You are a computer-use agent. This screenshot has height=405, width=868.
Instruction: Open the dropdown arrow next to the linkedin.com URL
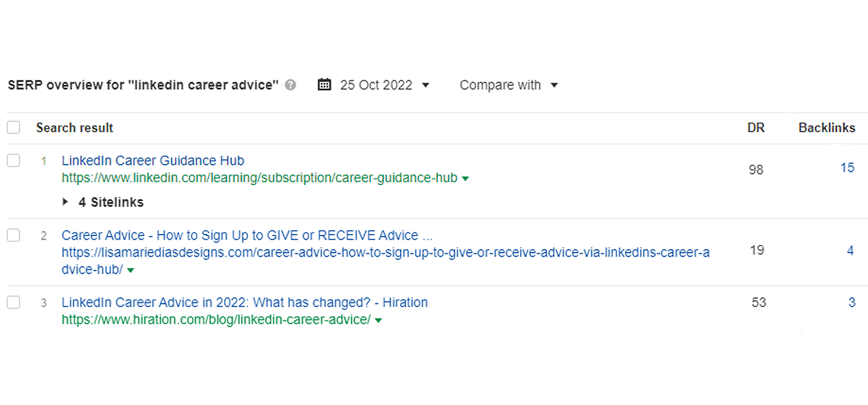(x=465, y=178)
